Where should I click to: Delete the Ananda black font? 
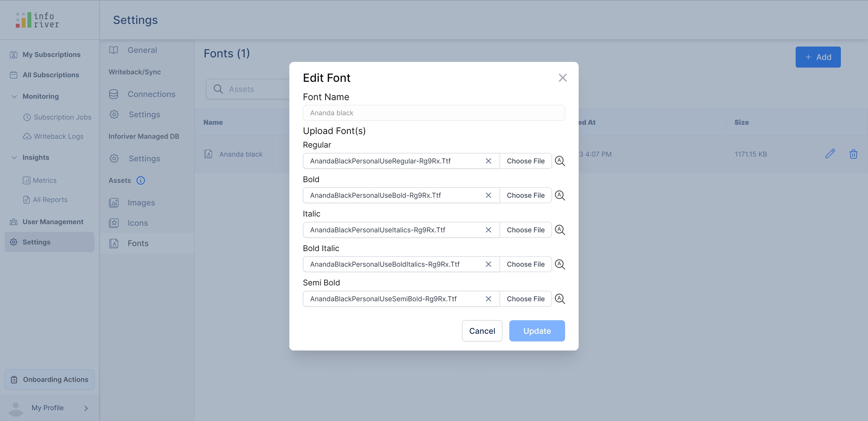[x=853, y=154]
